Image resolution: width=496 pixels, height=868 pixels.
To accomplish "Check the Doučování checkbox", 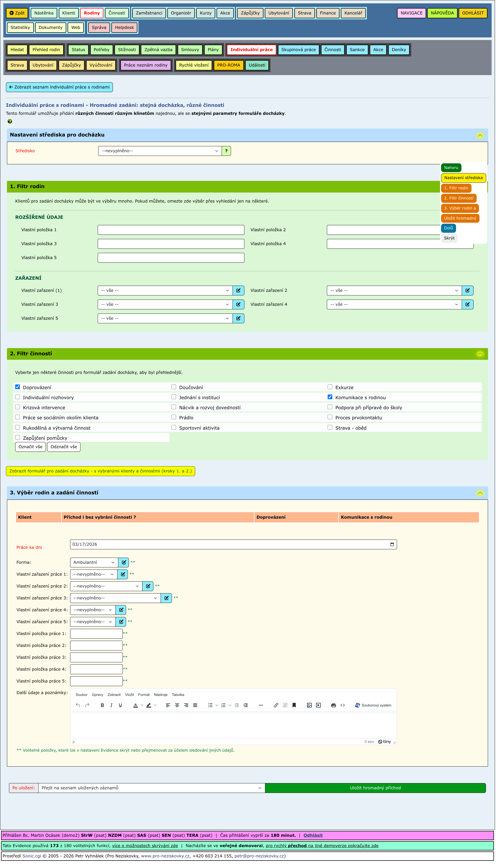I will coord(174,387).
